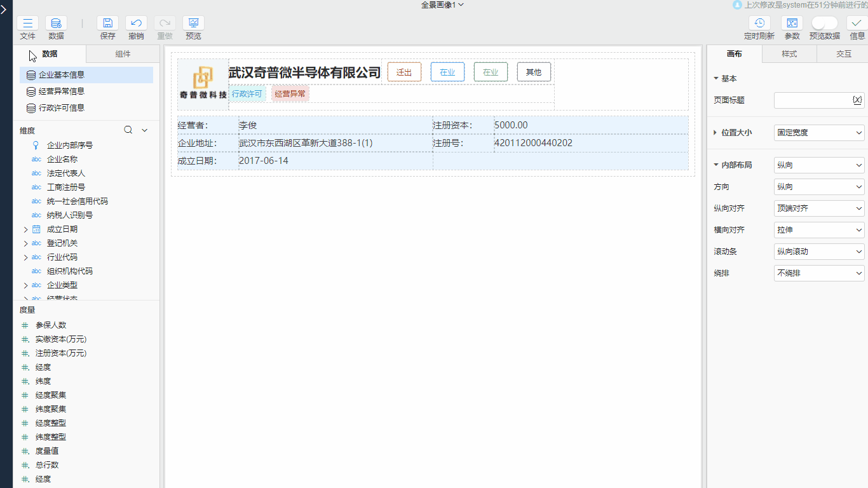Toggle the 预览数据 switch
Viewport: 868px width, 488px height.
point(825,23)
